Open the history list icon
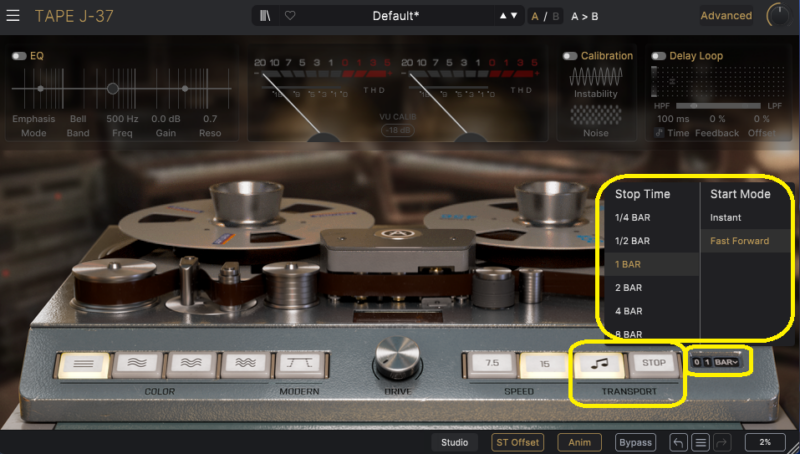 pos(701,442)
